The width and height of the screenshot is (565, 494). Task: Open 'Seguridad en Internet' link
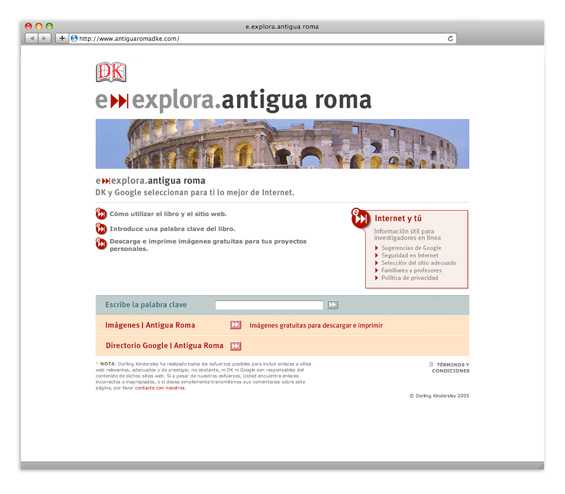coord(410,255)
